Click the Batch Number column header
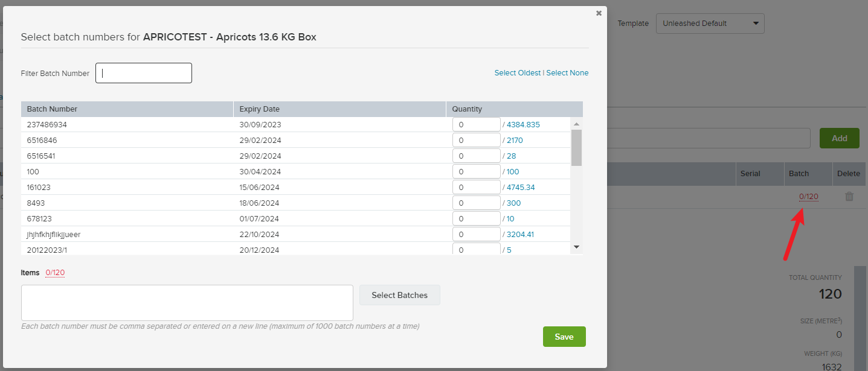This screenshot has height=371, width=868. pos(52,109)
